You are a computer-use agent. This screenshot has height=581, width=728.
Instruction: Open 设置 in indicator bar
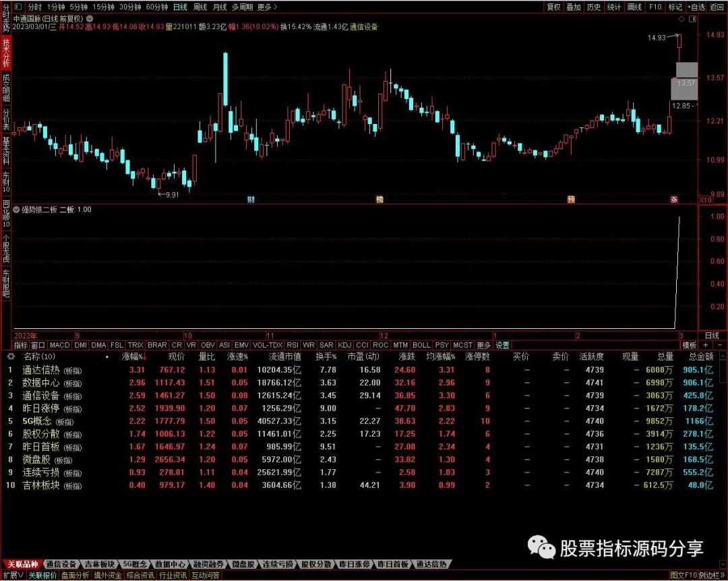502,345
